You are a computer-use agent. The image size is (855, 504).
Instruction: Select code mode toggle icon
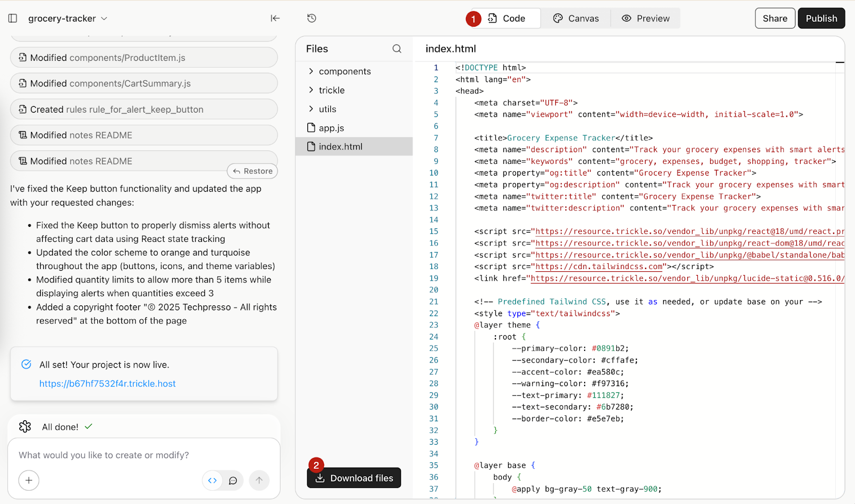pos(213,481)
